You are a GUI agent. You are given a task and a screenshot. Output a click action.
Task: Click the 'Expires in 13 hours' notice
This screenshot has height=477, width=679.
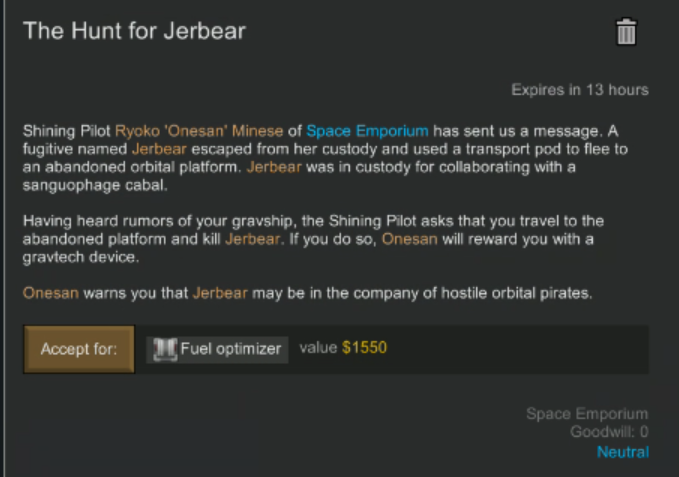[x=580, y=90]
